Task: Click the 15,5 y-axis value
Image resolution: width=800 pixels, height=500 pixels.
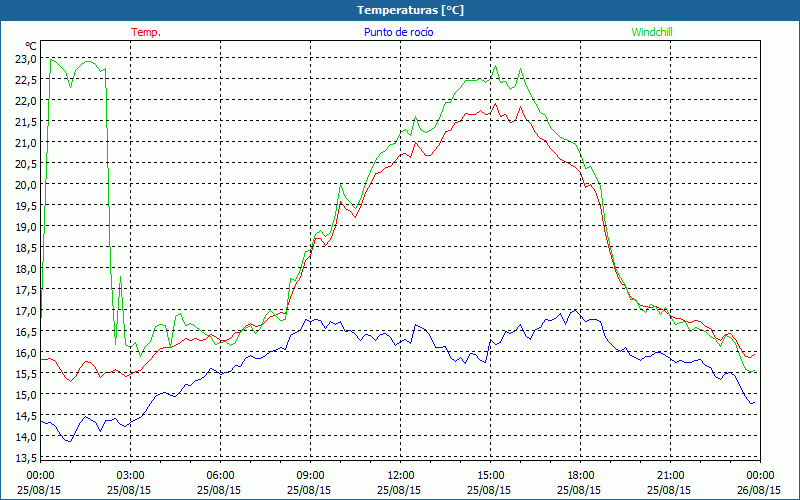Action: coord(26,373)
